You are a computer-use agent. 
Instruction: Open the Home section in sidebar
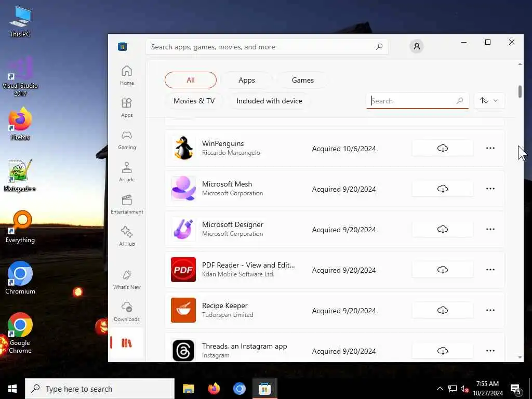pyautogui.click(x=127, y=75)
